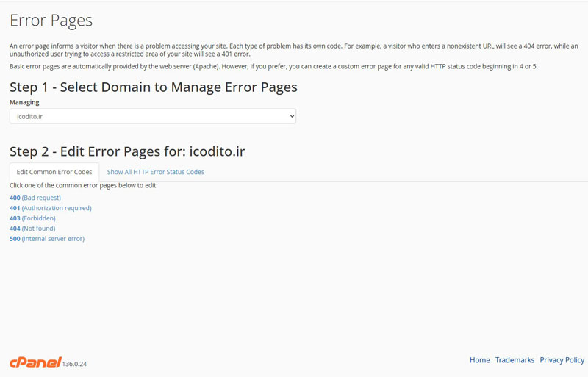This screenshot has width=588, height=377.
Task: Open the Managing domain dropdown
Action: click(x=153, y=116)
